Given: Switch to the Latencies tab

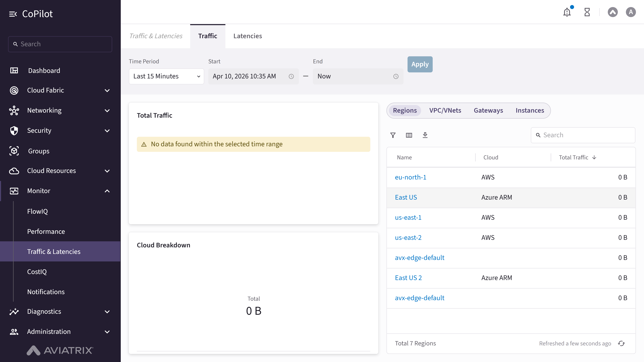Looking at the screenshot, I should tap(248, 36).
